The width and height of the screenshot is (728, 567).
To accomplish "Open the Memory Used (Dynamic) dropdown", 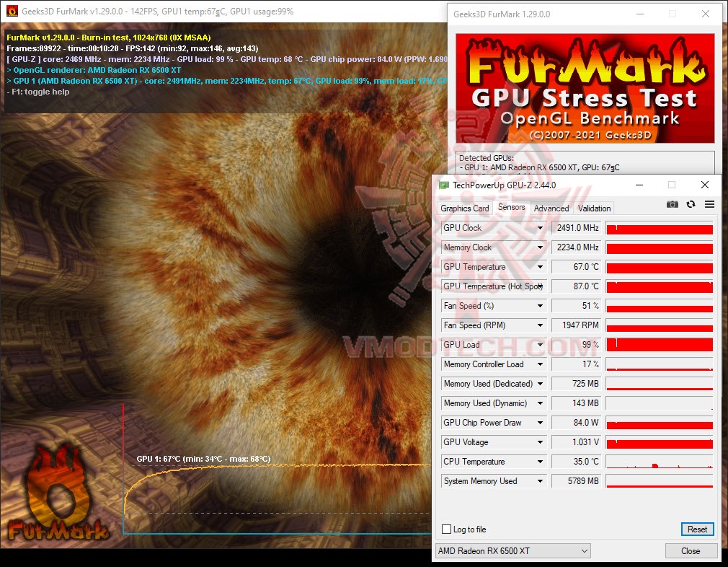I will (x=540, y=403).
